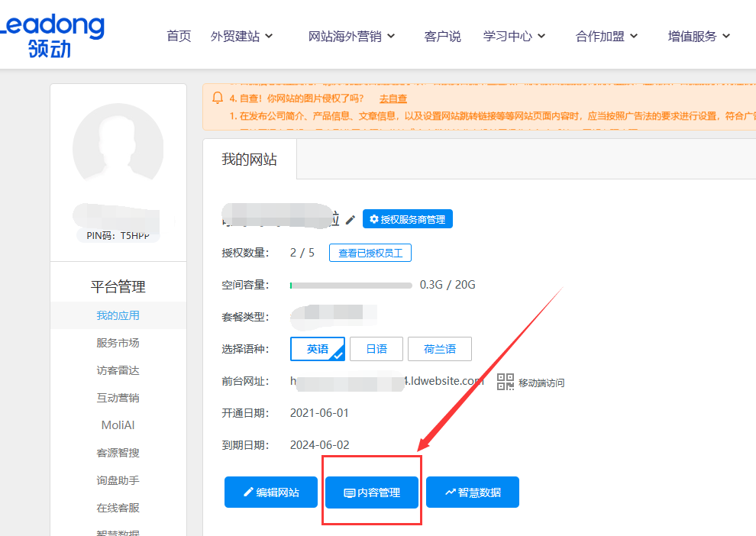Click 去自查 link in notice
Image resolution: width=756 pixels, height=536 pixels.
[x=393, y=98]
